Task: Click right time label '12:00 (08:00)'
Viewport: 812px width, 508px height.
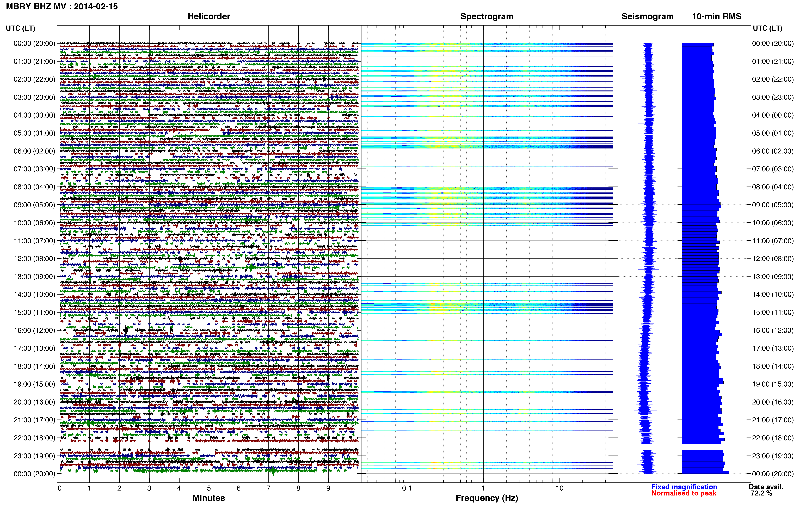Action: pyautogui.click(x=773, y=259)
